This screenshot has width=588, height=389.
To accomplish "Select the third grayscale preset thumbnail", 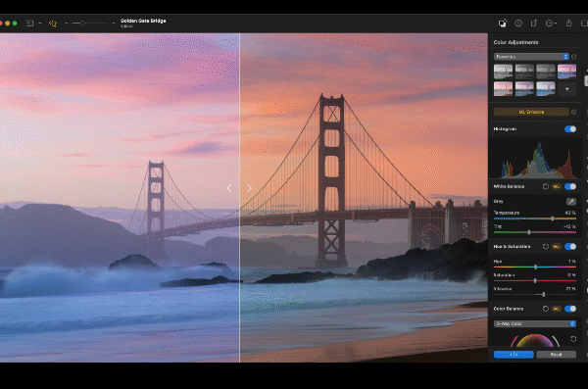I will [546, 72].
